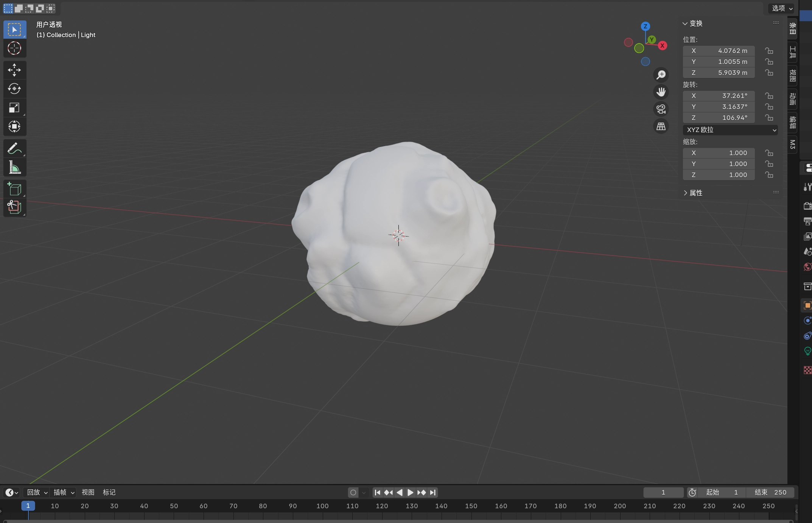Toggle camera view in viewport

pyautogui.click(x=661, y=109)
